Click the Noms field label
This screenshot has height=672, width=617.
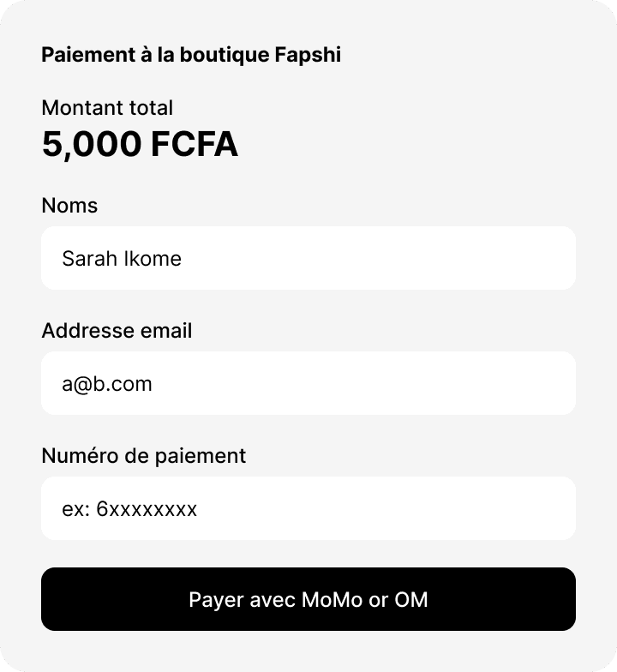pyautogui.click(x=69, y=206)
